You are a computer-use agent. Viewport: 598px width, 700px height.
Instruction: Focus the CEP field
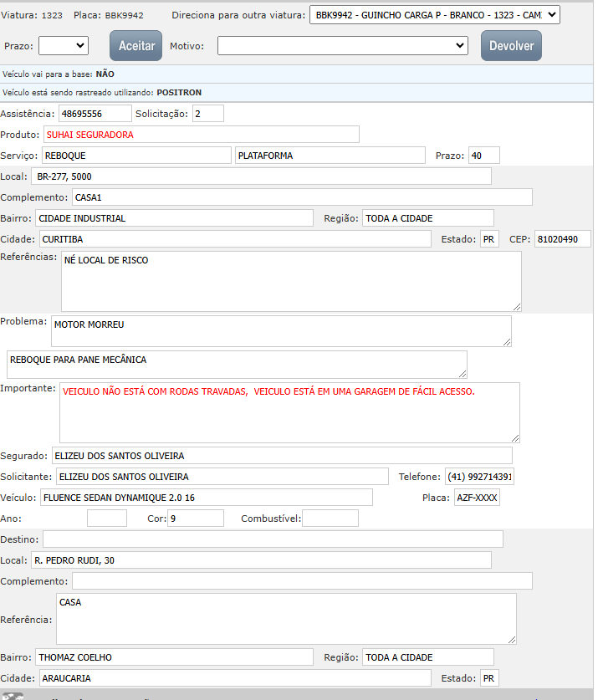[556, 239]
